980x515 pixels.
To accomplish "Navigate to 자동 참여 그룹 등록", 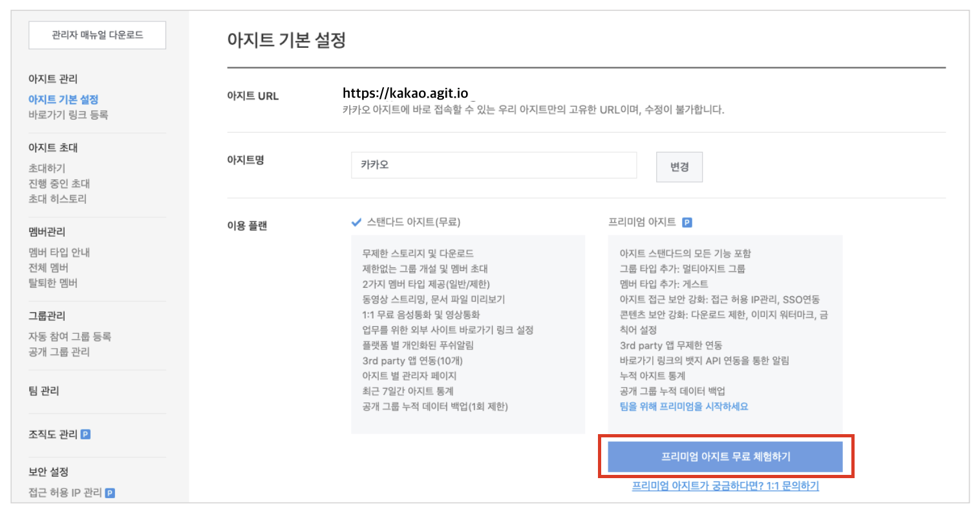I will (x=70, y=336).
